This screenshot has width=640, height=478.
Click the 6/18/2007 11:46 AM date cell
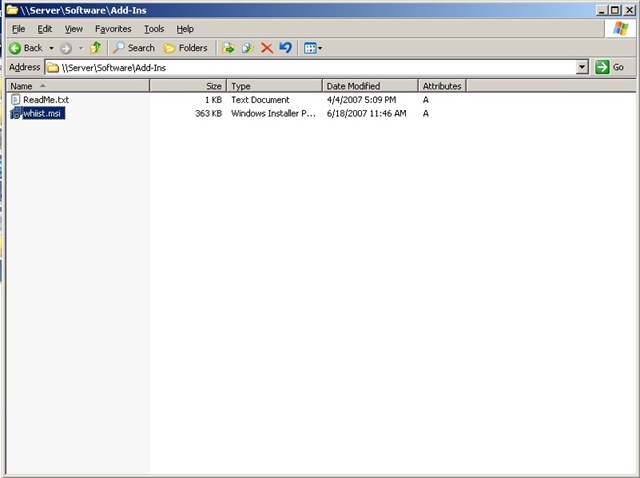(x=366, y=113)
